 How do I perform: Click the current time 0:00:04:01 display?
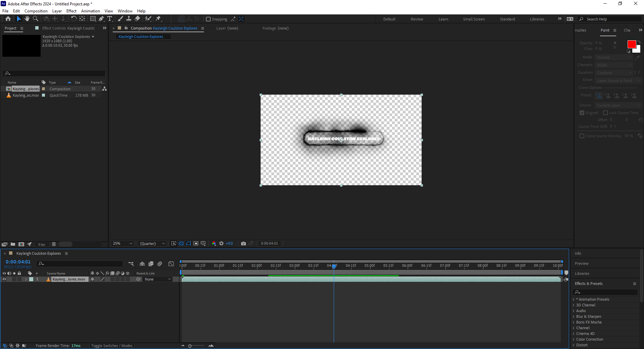tap(18, 262)
